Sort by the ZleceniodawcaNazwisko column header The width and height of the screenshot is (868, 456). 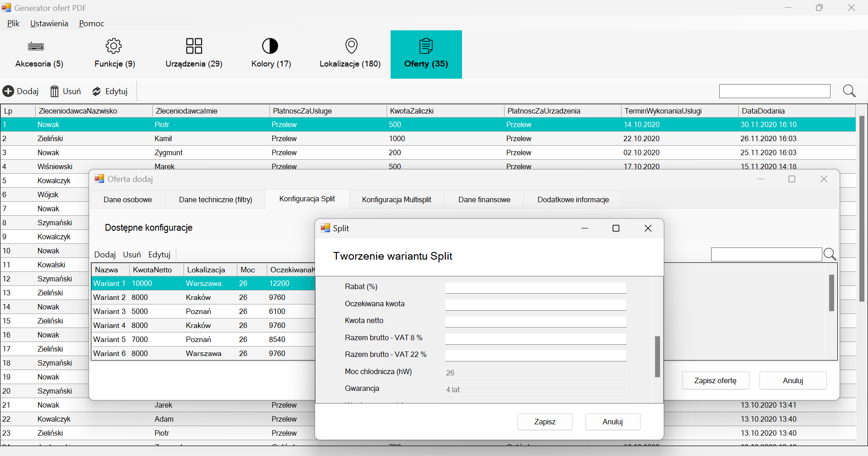(94, 111)
